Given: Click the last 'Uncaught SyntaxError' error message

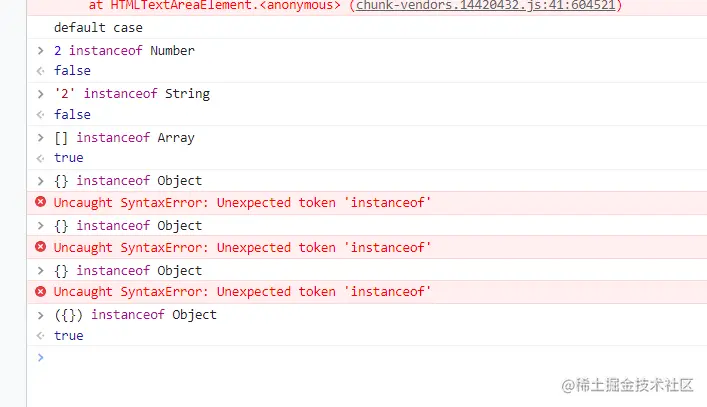Looking at the screenshot, I should click(242, 292).
